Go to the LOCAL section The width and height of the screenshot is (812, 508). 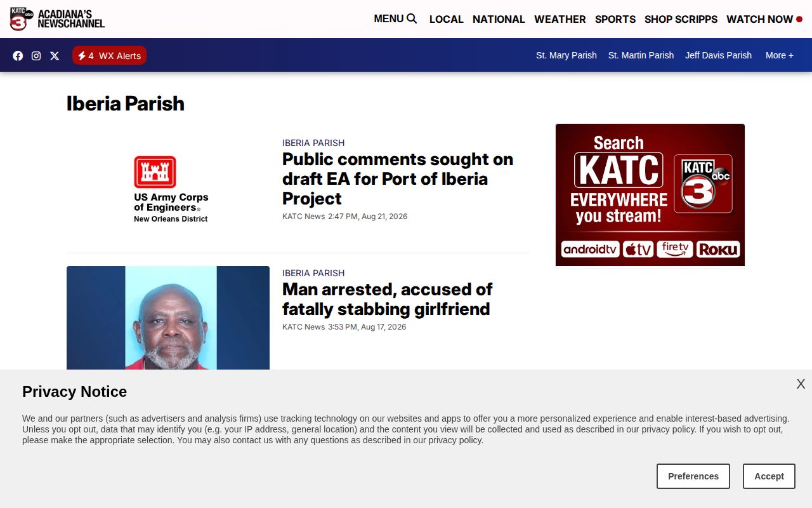pos(446,19)
